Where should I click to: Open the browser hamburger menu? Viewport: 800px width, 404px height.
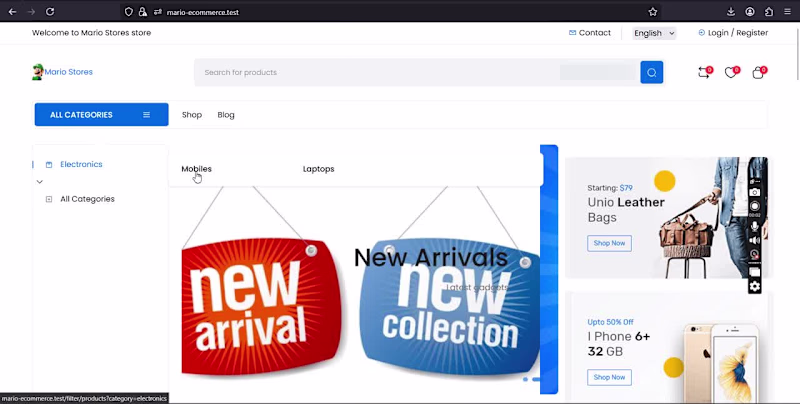pyautogui.click(x=787, y=12)
